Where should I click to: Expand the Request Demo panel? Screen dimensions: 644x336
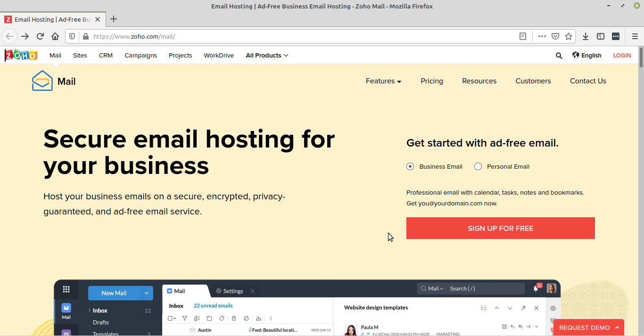click(x=589, y=328)
